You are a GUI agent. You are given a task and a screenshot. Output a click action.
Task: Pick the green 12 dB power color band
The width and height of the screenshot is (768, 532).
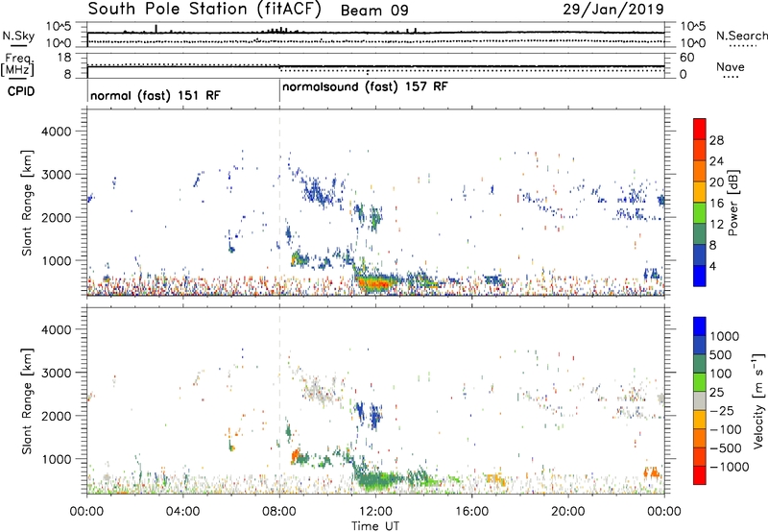click(x=700, y=213)
